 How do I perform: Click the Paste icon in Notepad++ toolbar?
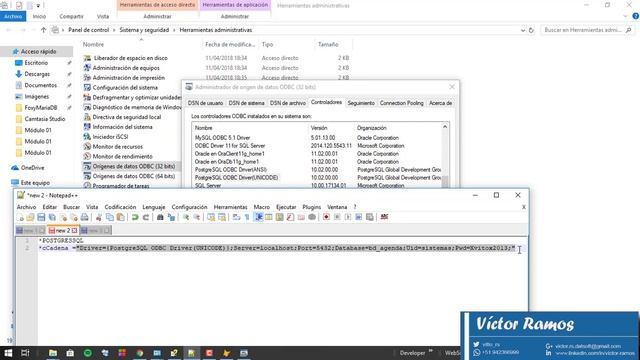click(120, 217)
